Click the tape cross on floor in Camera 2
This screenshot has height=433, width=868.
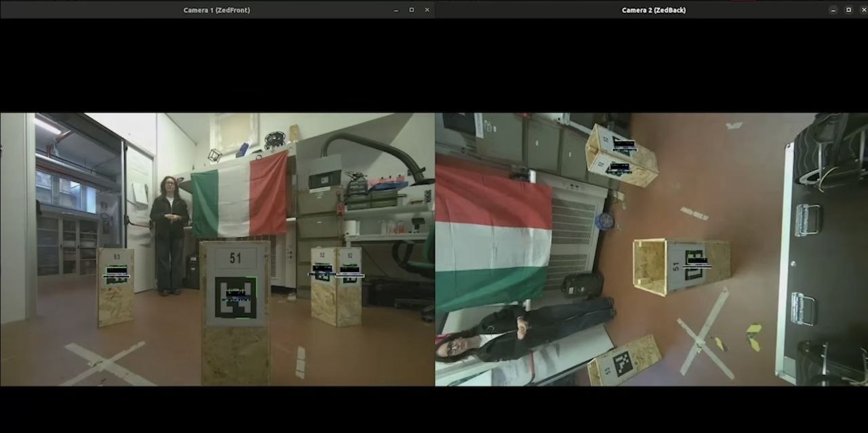pos(705,333)
